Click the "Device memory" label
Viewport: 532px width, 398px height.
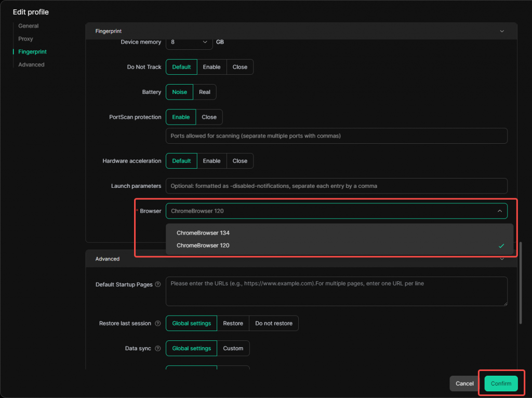click(x=141, y=42)
